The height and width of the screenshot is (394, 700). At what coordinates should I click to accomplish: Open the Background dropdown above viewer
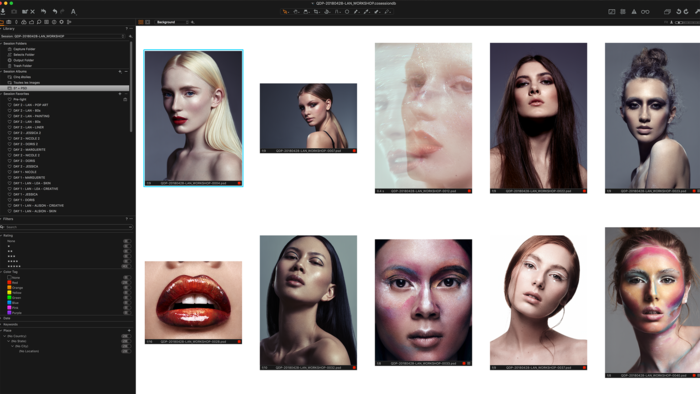(x=172, y=22)
